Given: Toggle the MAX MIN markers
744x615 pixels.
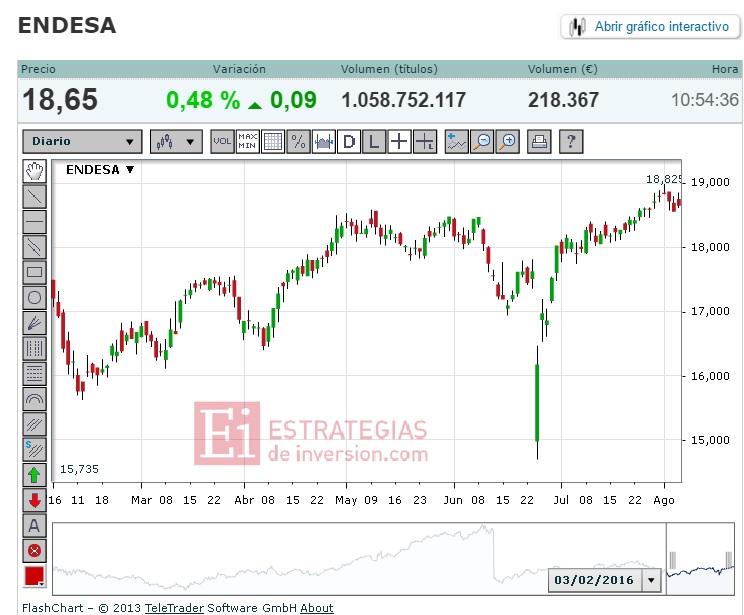Looking at the screenshot, I should point(248,141).
